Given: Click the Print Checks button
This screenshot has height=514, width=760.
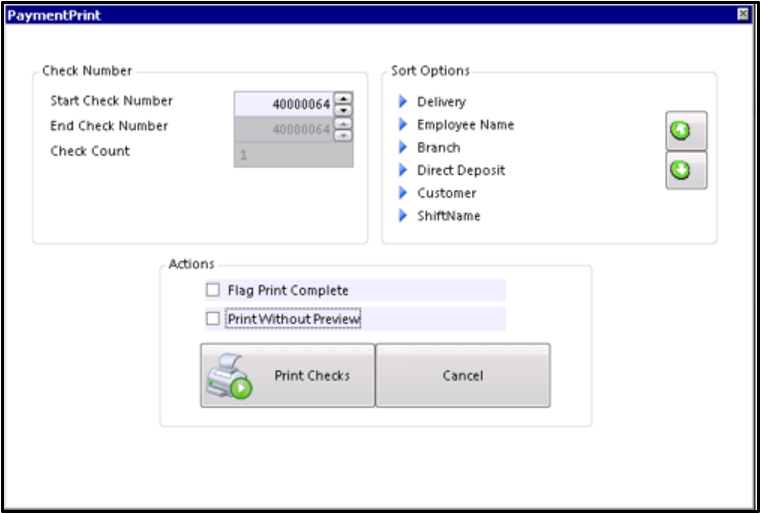Looking at the screenshot, I should click(x=288, y=375).
